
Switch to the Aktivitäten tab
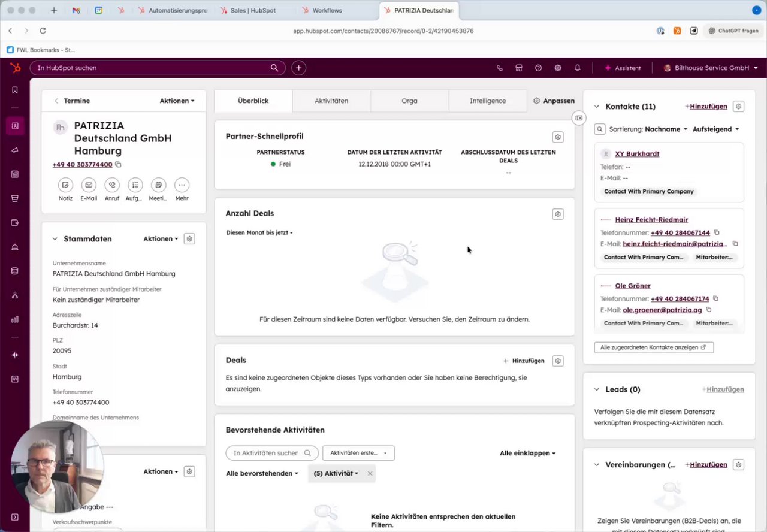coord(331,101)
